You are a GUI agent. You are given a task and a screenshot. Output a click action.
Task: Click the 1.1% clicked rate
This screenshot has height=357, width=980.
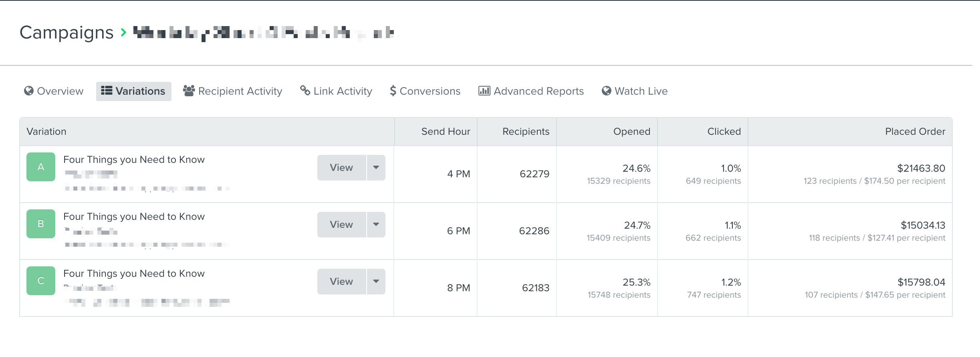[x=733, y=225]
